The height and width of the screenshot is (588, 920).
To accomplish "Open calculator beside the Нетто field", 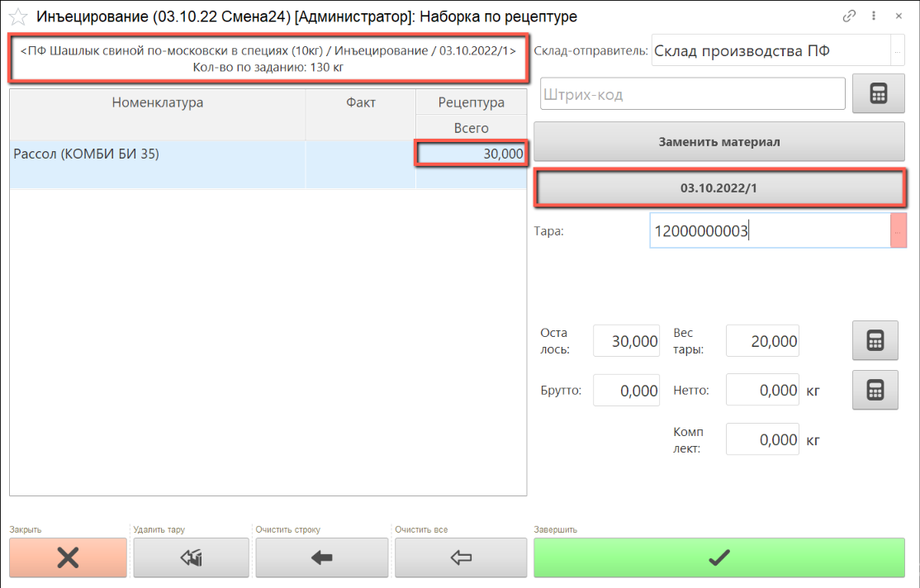I will tap(875, 390).
